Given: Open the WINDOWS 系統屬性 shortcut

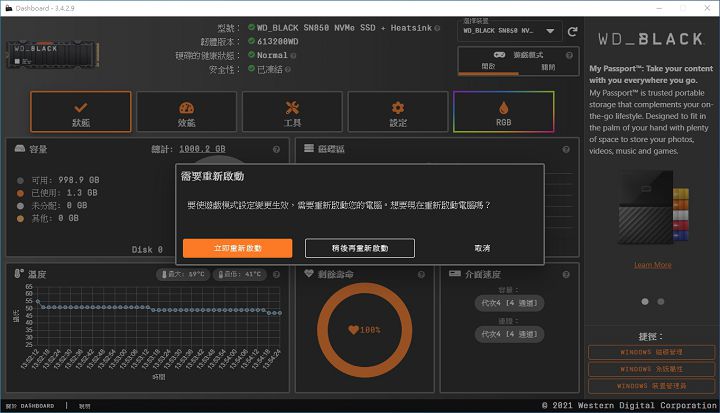Looking at the screenshot, I should click(x=651, y=369).
